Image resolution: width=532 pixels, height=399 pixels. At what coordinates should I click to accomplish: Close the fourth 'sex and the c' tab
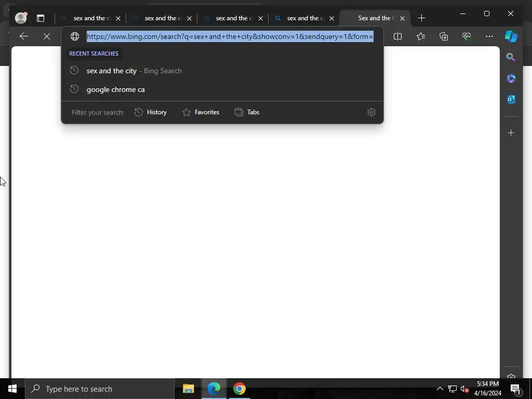click(x=332, y=19)
